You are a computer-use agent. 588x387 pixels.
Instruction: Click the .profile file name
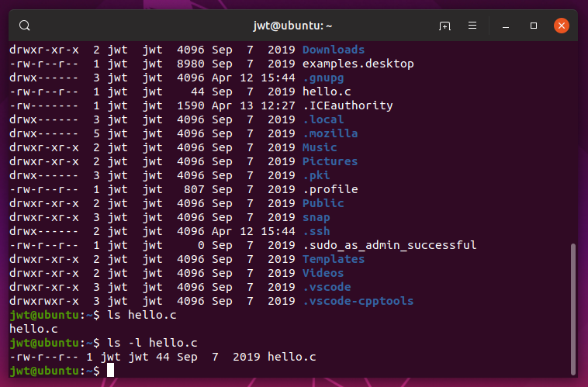(330, 189)
